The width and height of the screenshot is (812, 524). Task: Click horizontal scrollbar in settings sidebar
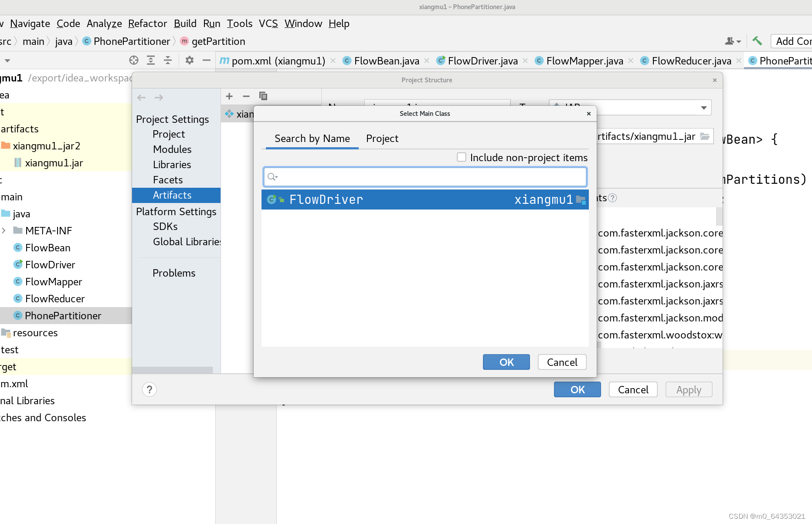(173, 370)
